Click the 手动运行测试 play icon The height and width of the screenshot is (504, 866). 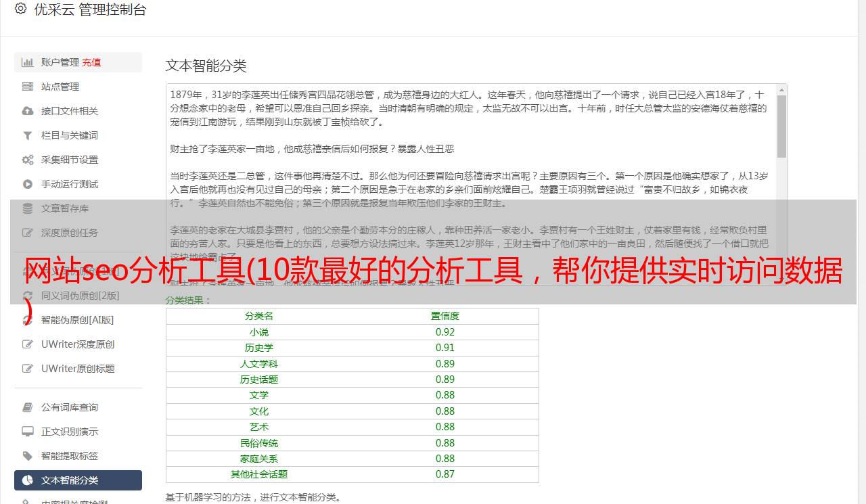[x=28, y=184]
